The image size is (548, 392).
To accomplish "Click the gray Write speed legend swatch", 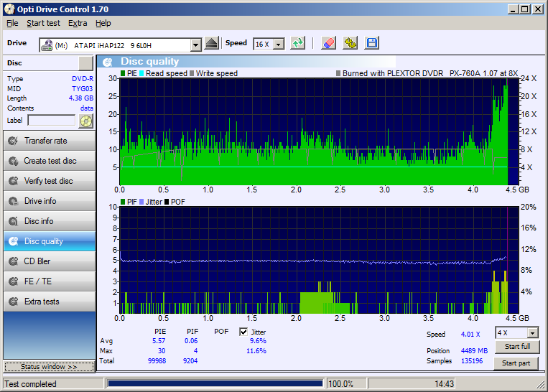I will tap(192, 73).
